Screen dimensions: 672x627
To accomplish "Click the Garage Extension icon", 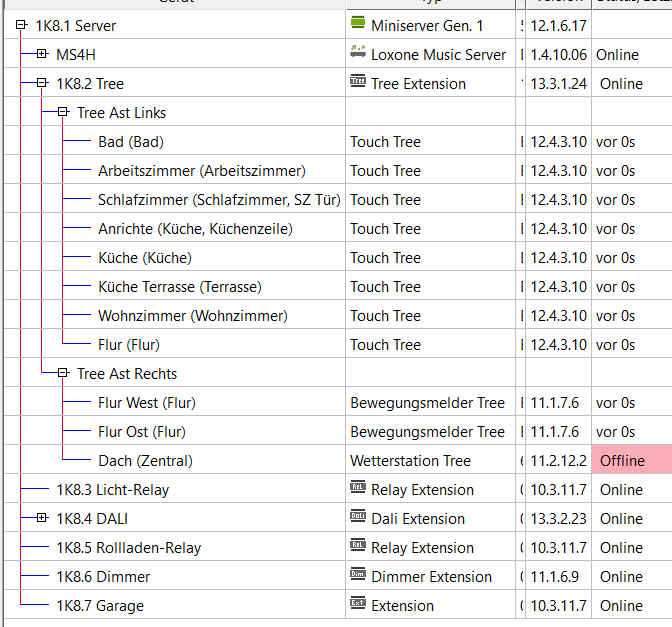I will pos(358,605).
